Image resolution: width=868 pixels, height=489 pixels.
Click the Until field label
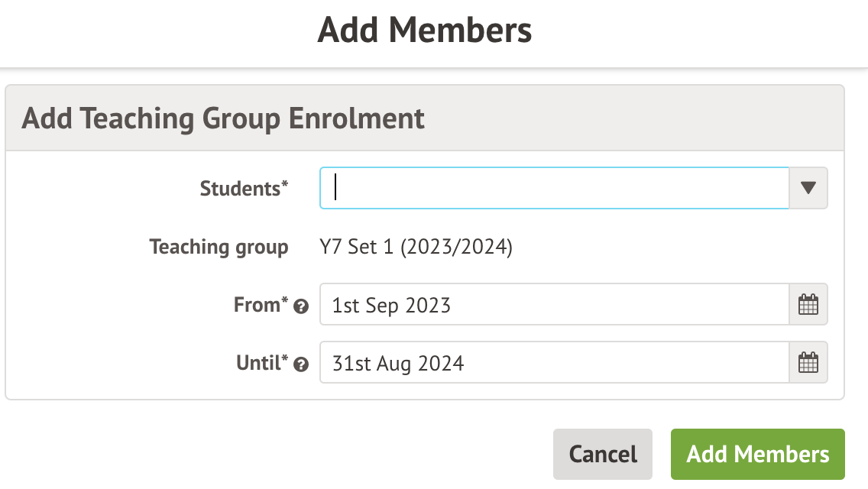(258, 363)
